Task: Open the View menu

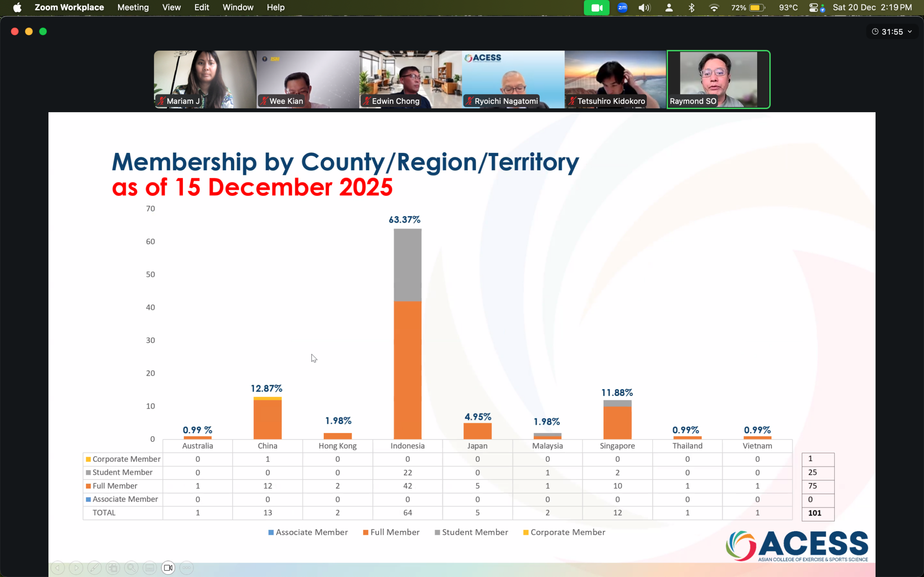Action: tap(171, 8)
